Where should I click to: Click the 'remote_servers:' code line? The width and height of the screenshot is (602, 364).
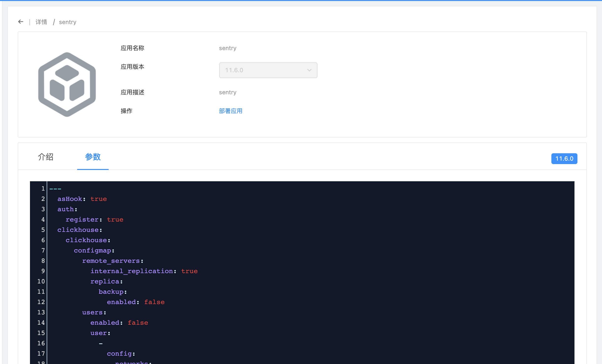tap(113, 261)
